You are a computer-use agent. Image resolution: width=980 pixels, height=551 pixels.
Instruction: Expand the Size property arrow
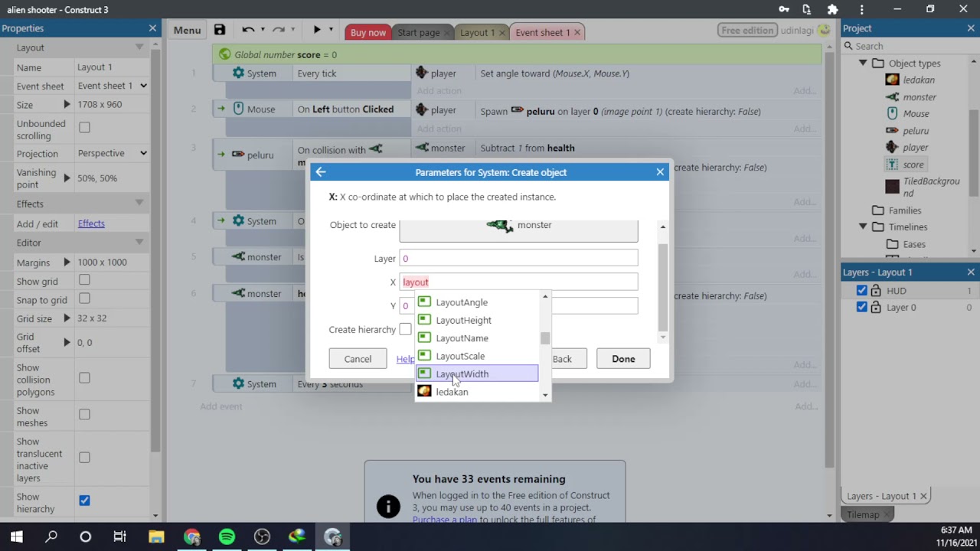pos(67,104)
